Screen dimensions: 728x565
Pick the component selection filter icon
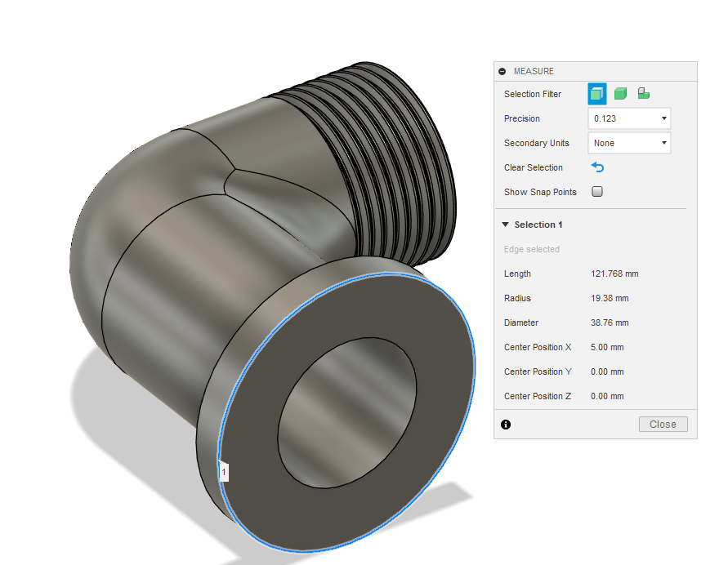coord(644,94)
